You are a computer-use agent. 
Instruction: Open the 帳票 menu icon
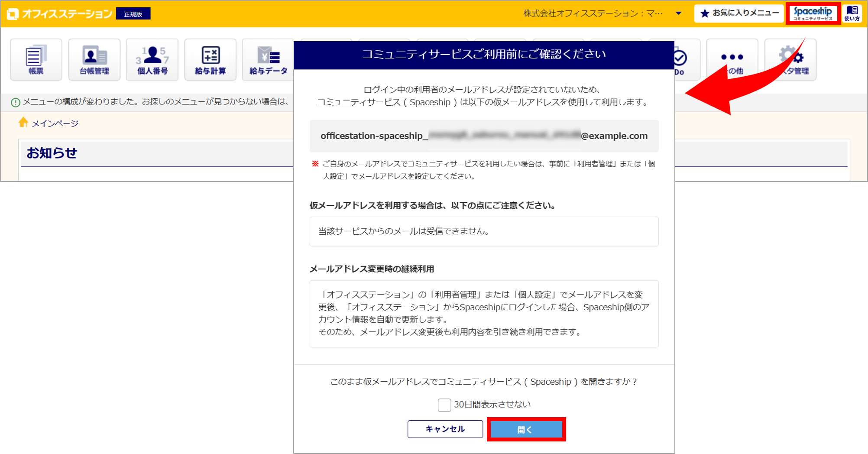36,60
